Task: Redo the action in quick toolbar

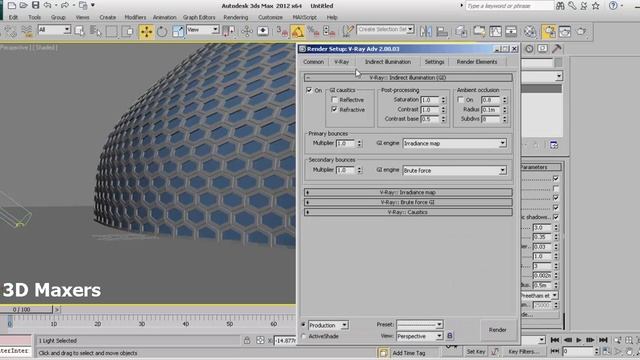Action: pos(64,6)
